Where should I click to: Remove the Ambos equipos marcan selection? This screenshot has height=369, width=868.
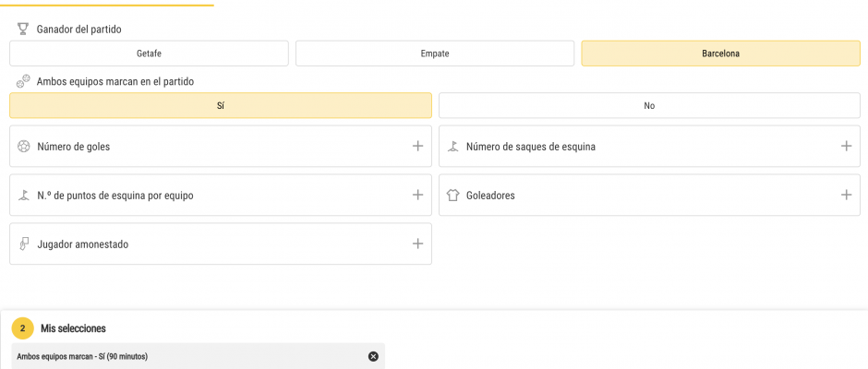coord(373,356)
